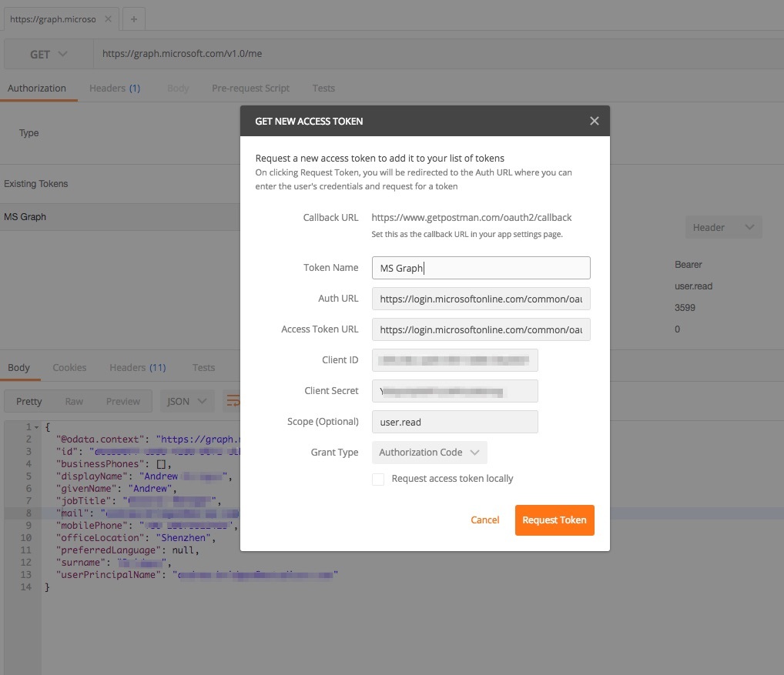Select the MS Graph existing token
This screenshot has height=675, width=784.
[120, 217]
